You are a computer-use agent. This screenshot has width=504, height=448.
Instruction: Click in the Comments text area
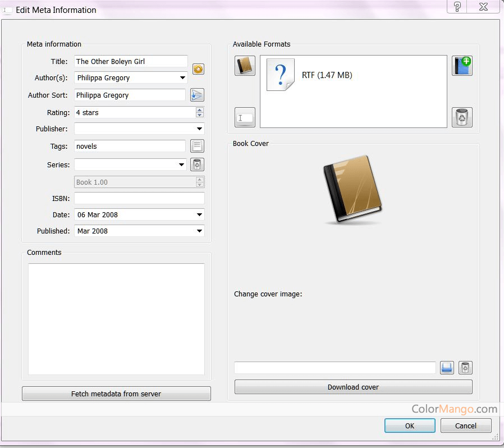click(116, 319)
